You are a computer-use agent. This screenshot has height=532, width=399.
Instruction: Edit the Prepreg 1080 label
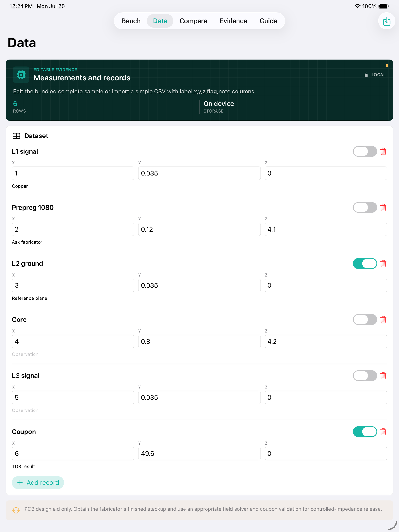click(33, 208)
